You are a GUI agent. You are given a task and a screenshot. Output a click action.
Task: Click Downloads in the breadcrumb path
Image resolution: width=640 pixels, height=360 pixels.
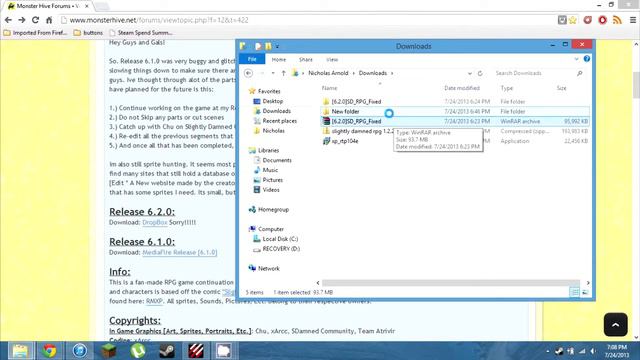[373, 73]
